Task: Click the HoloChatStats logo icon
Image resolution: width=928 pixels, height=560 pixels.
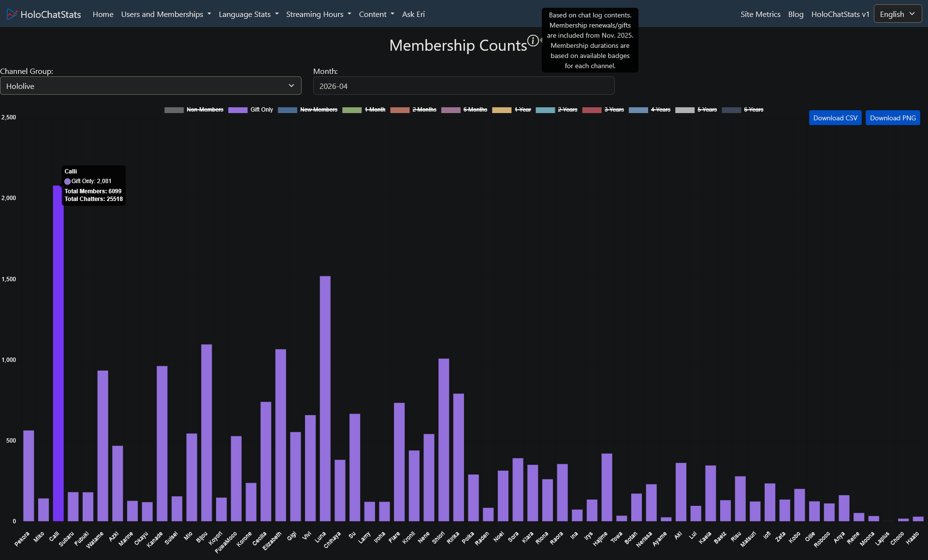Action: [x=12, y=14]
